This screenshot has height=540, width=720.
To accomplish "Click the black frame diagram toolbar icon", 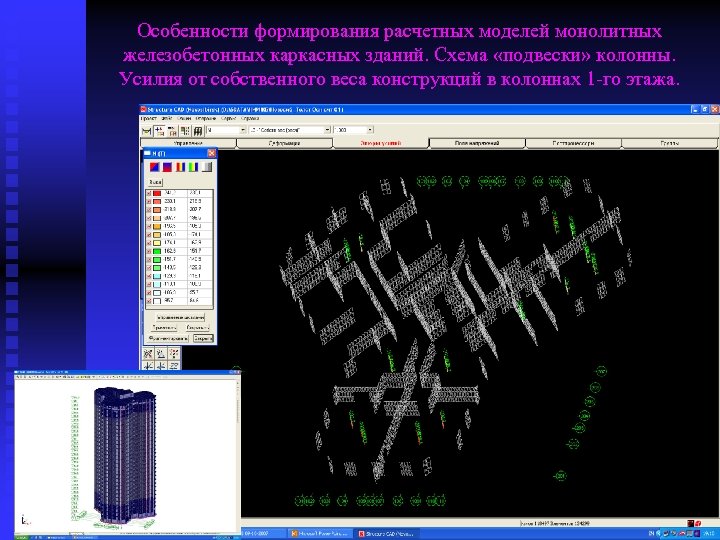I will click(198, 131).
